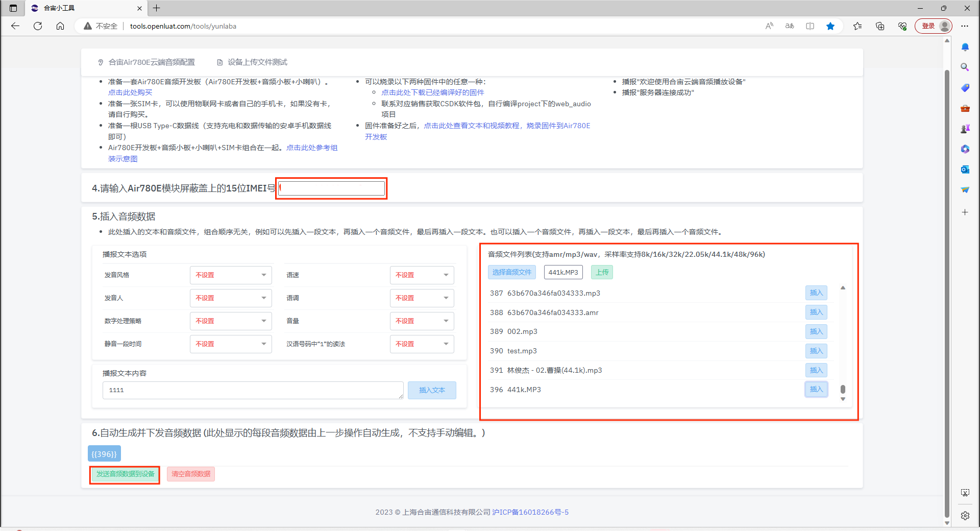Viewport: 980px width, 531px height.
Task: Open the browser home page icon
Action: (60, 26)
